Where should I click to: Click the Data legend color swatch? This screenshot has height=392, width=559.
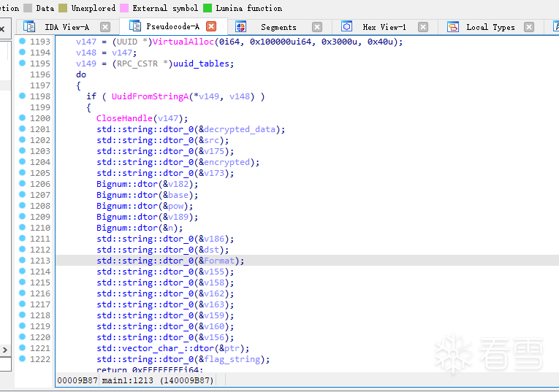tap(28, 8)
